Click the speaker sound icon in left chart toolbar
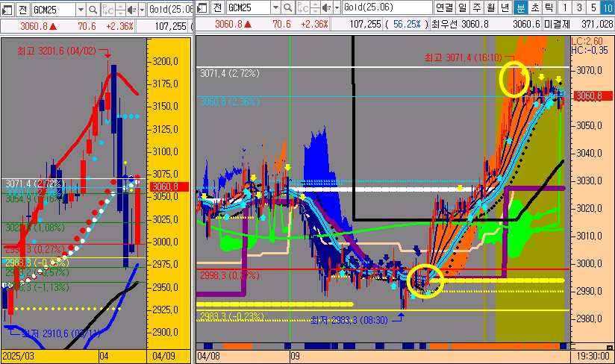This screenshot has height=364, width=615. (x=132, y=10)
